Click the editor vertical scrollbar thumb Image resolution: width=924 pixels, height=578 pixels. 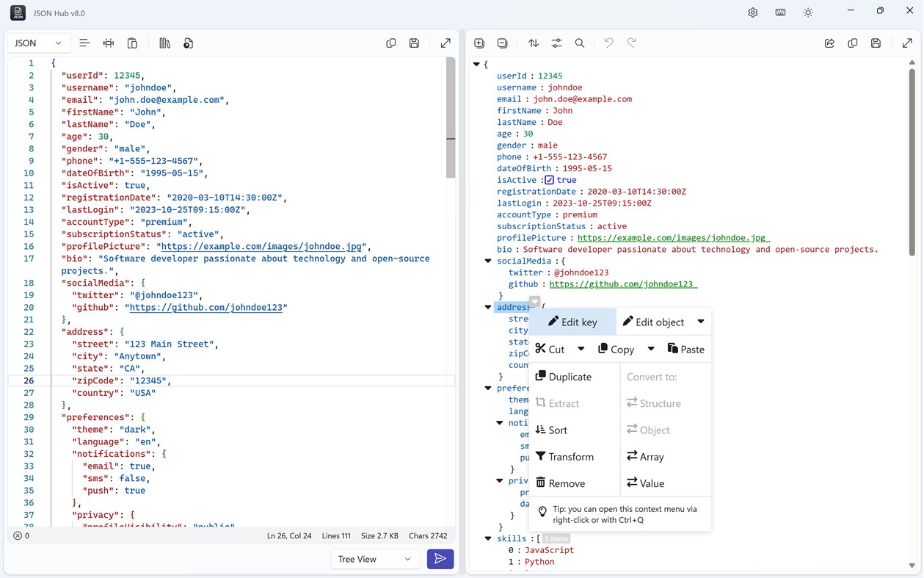pos(451,118)
